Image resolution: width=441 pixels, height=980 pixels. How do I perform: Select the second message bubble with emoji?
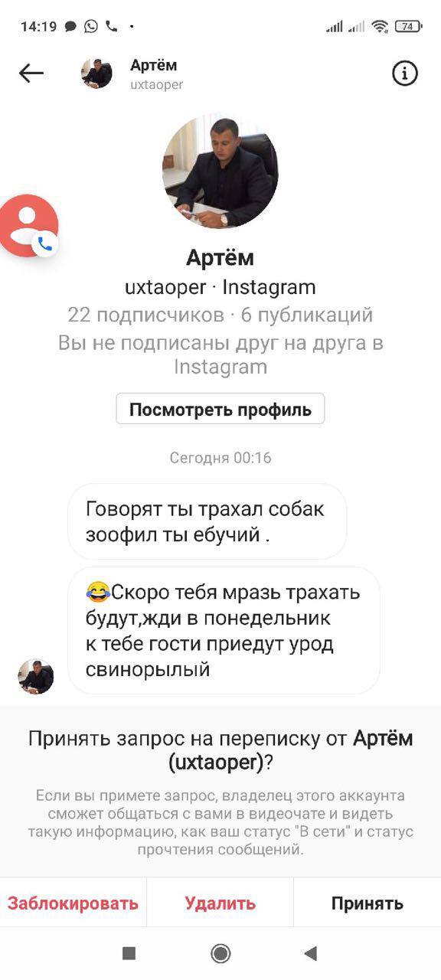point(224,631)
